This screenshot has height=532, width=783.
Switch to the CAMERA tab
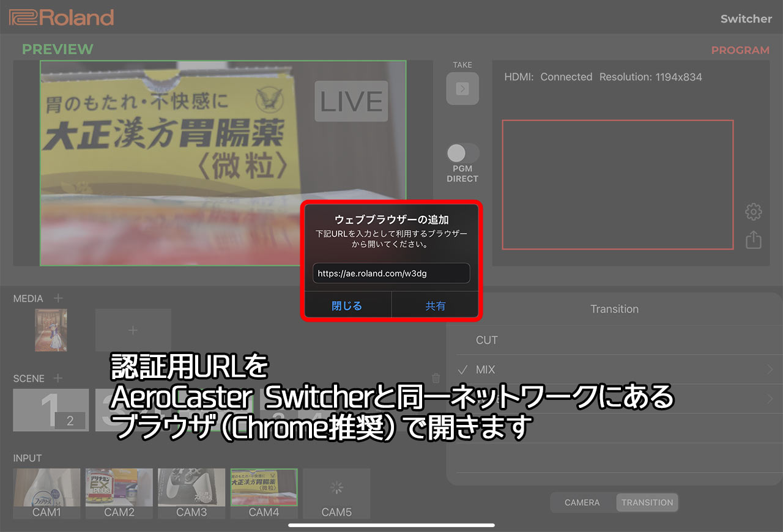coord(582,503)
